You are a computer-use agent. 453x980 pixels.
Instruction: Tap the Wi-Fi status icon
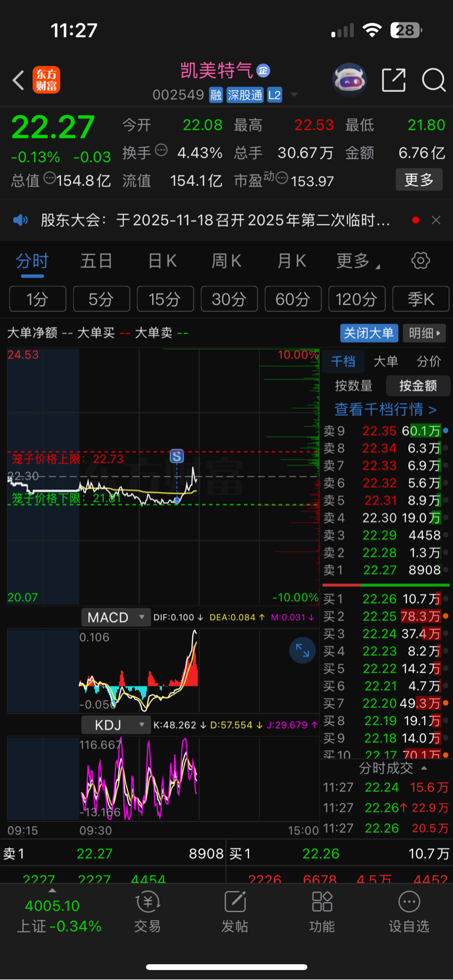pyautogui.click(x=372, y=30)
